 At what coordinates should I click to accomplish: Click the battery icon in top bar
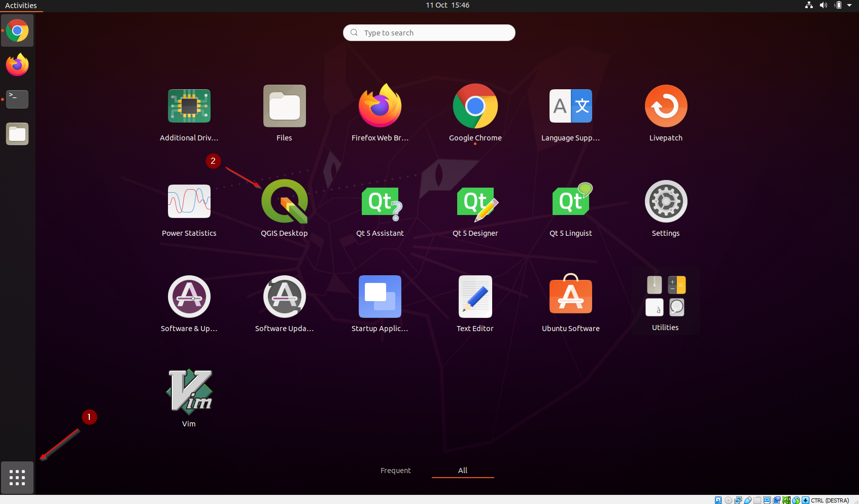838,5
